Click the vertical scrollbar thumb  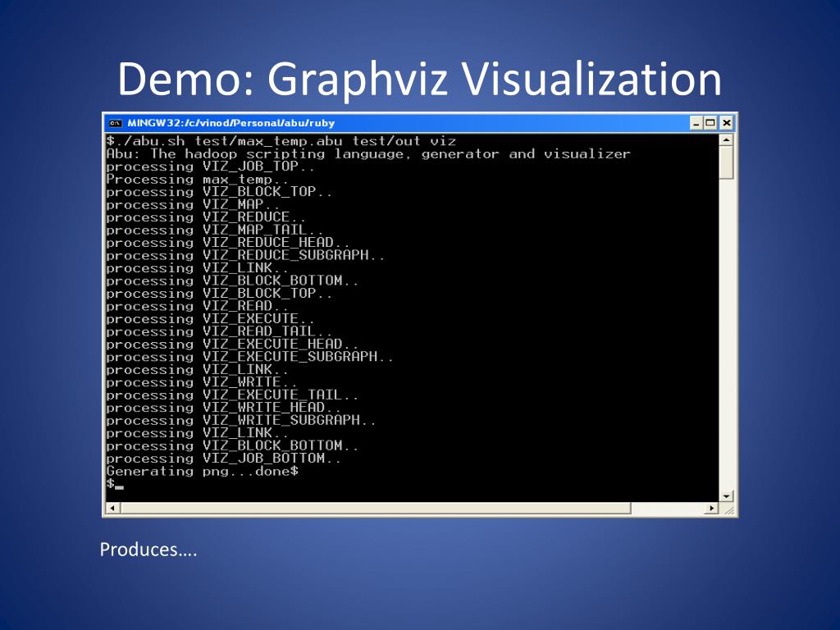[726, 163]
